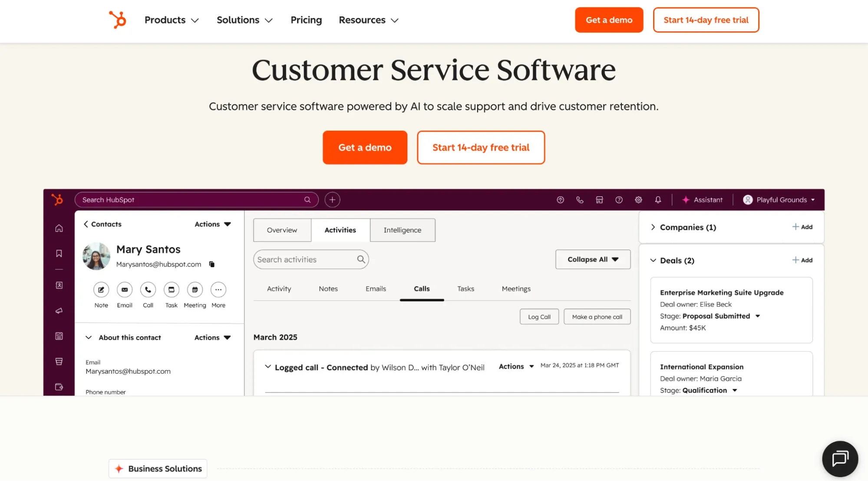Image resolution: width=868 pixels, height=481 pixels.
Task: Open the Marketplace icon in the top bar
Action: tap(600, 199)
